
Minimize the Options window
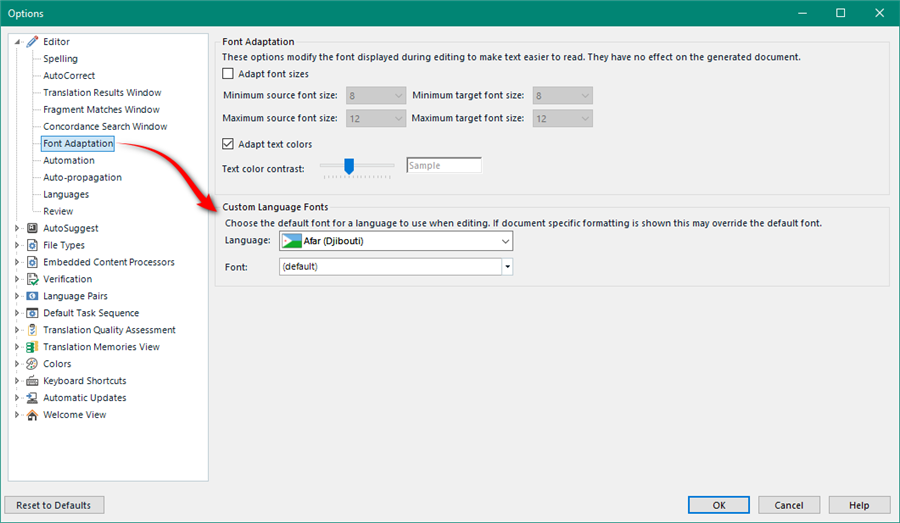tap(802, 13)
